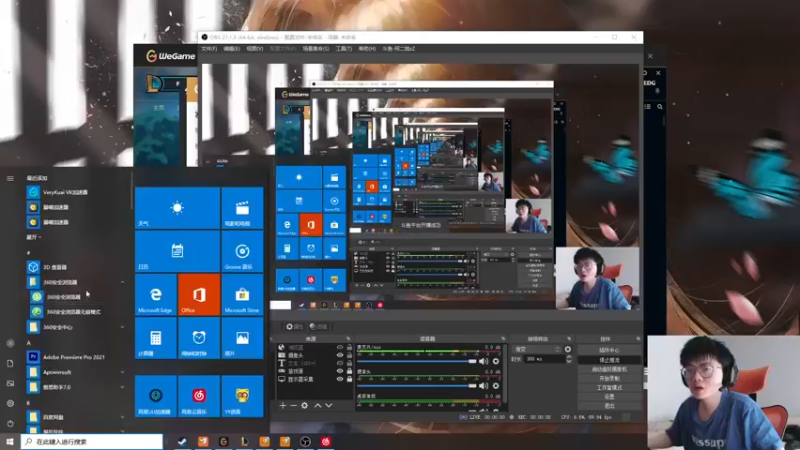800x450 pixels.
Task: Open the Photos tile
Action: 242,338
